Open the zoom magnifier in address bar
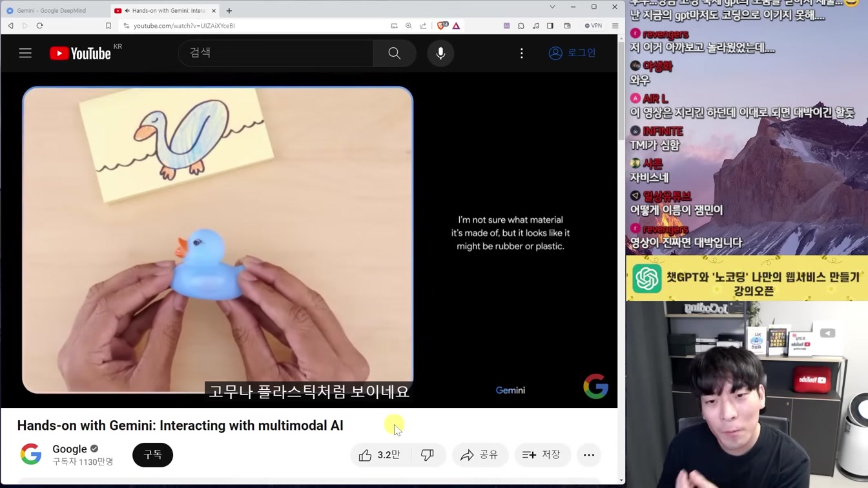Image resolution: width=868 pixels, height=488 pixels. [408, 26]
